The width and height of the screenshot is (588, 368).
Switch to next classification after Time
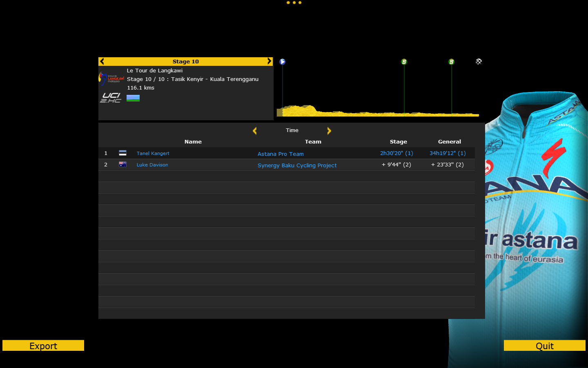pos(329,131)
